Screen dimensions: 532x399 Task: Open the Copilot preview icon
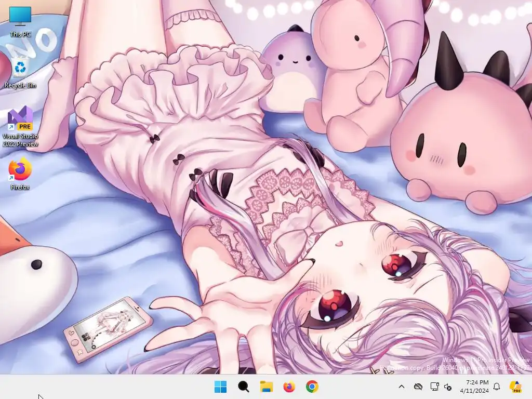pyautogui.click(x=515, y=387)
